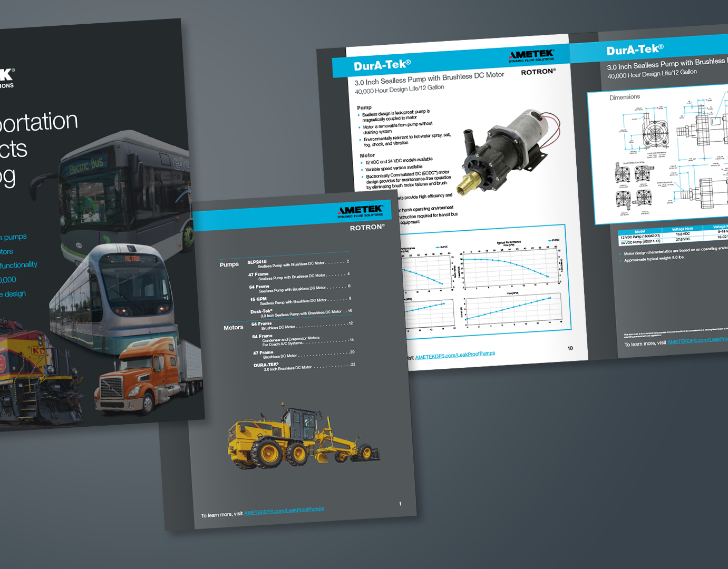Click page number 1 on the contents page
Image resolution: width=728 pixels, height=569 pixels.
[x=400, y=504]
